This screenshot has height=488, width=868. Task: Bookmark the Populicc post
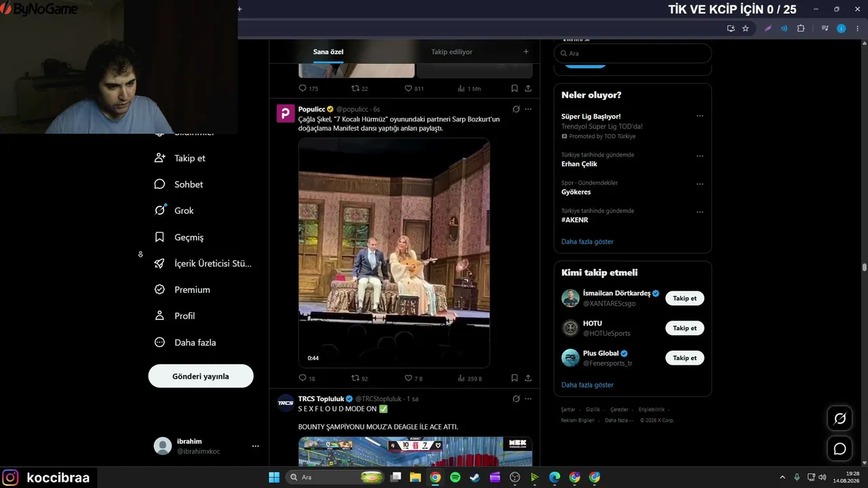[515, 378]
